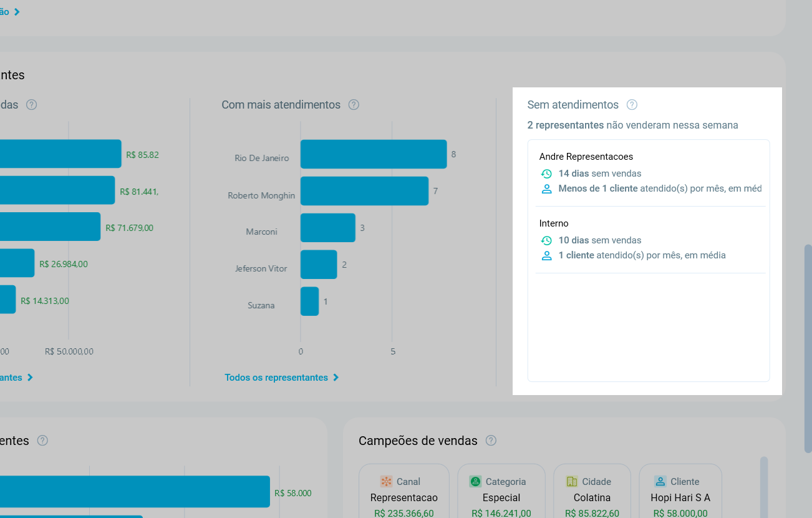Viewport: 812px width, 518px height.
Task: Click the Canal icon in Campeões de vendas
Action: point(386,481)
